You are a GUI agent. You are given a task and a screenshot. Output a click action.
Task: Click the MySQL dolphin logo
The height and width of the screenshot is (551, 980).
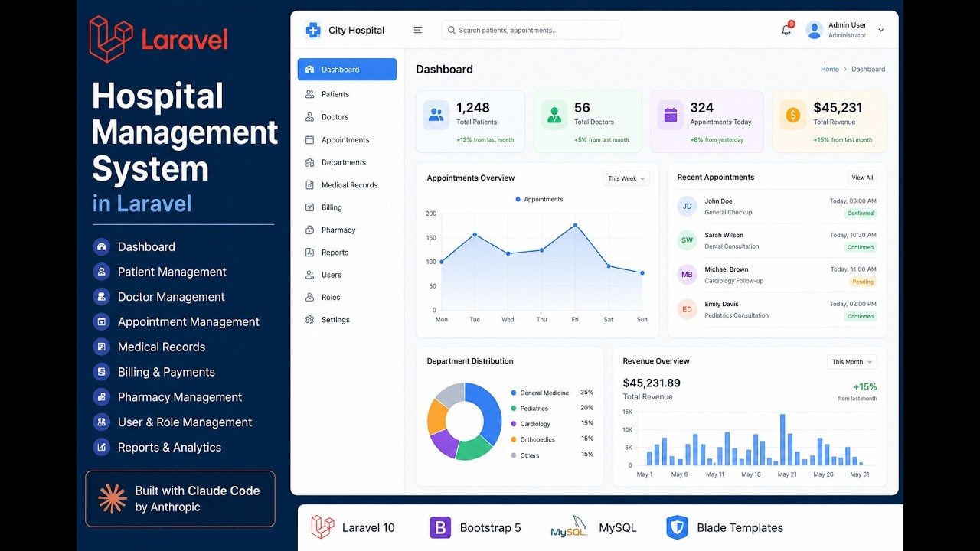pyautogui.click(x=569, y=527)
